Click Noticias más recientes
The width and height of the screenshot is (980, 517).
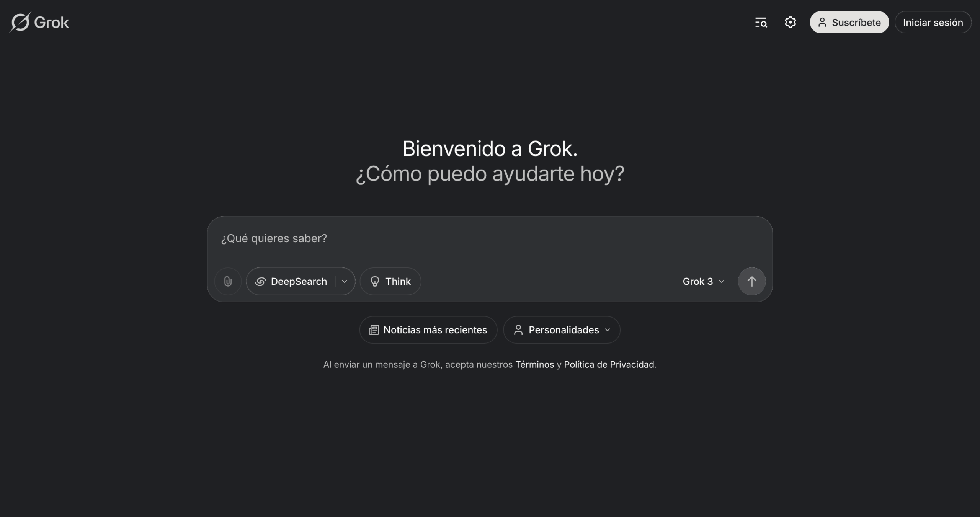pos(428,330)
